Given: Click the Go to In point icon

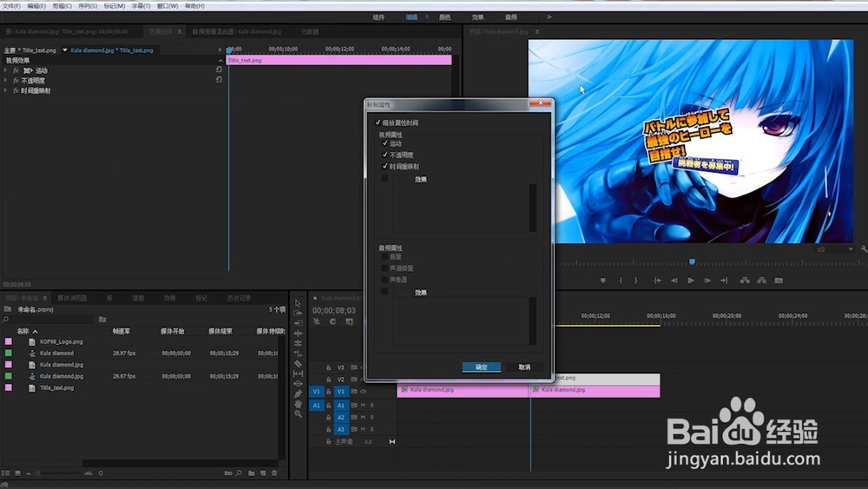Looking at the screenshot, I should click(x=658, y=281).
